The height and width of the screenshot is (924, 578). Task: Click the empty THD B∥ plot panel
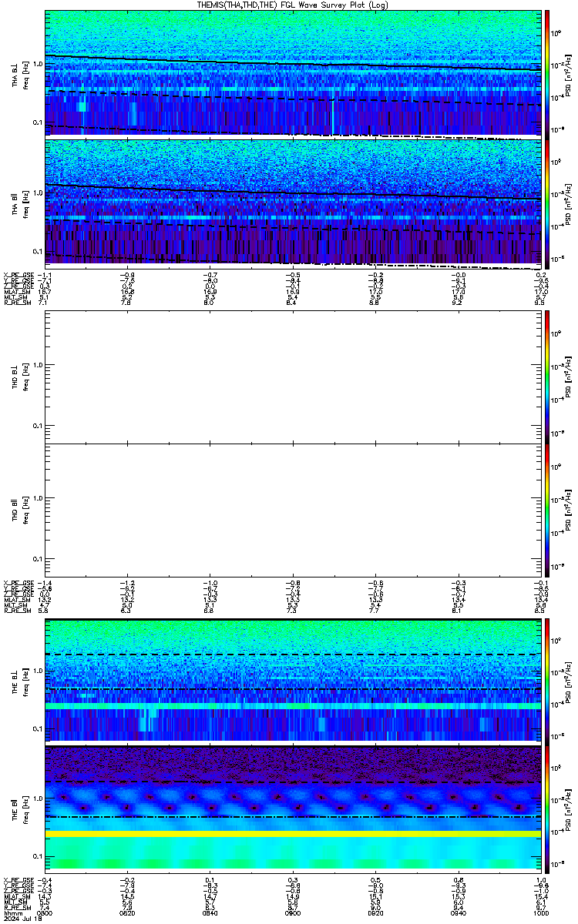coord(292,510)
